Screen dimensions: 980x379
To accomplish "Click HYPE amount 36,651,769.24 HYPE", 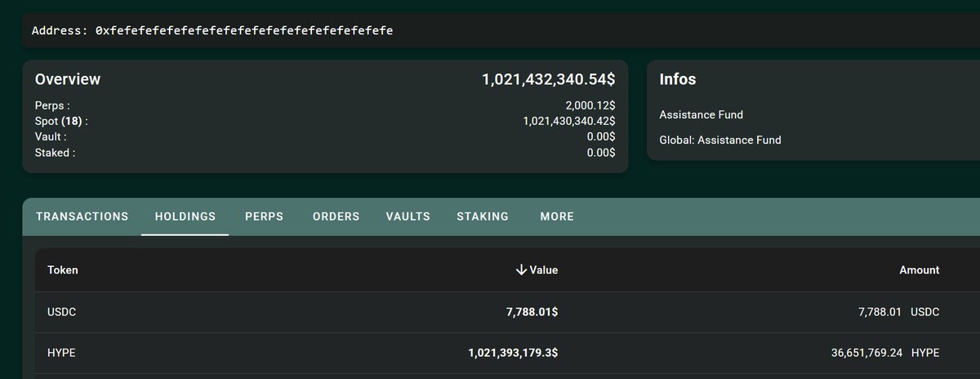I will click(884, 353).
